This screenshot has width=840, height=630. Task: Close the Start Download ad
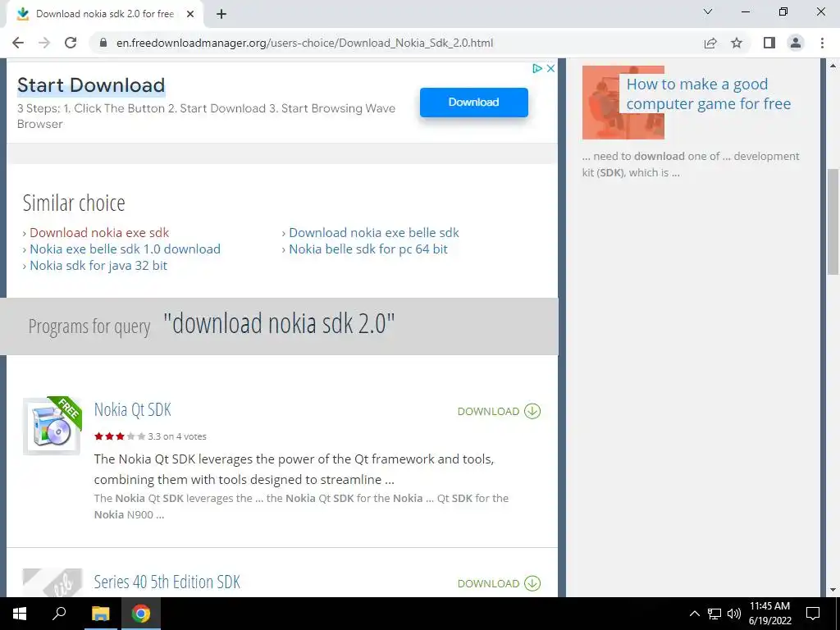click(550, 69)
